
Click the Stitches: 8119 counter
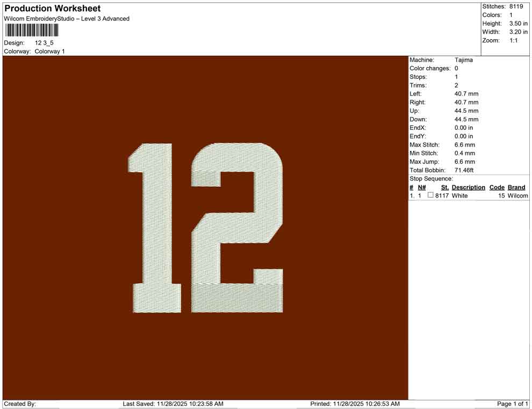click(505, 6)
